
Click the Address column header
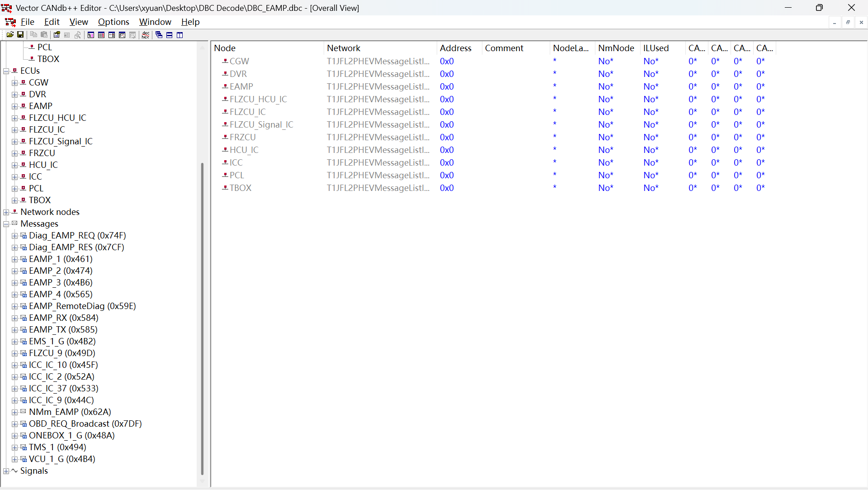(x=459, y=48)
